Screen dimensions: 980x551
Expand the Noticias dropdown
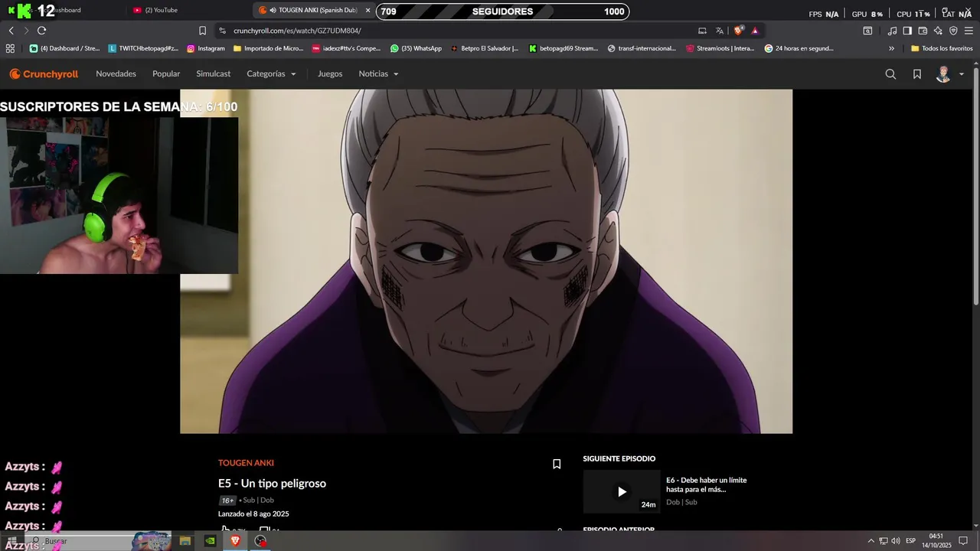(x=378, y=74)
